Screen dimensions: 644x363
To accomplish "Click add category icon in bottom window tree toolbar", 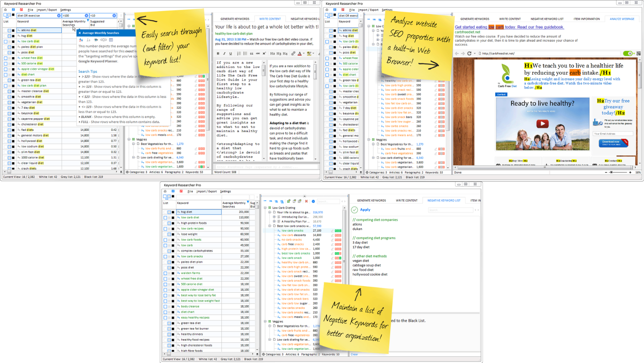I will tap(289, 201).
